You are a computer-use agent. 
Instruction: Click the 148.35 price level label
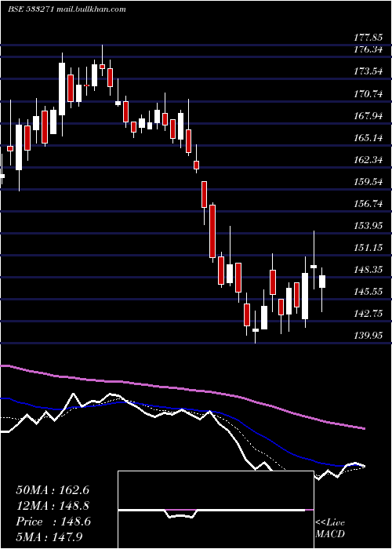coord(368,270)
